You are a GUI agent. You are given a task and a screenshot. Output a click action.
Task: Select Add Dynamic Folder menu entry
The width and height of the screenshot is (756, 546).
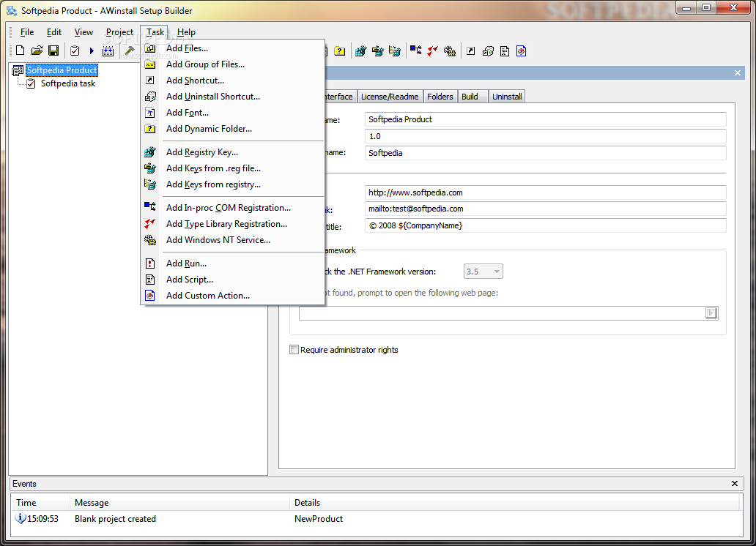(233, 129)
